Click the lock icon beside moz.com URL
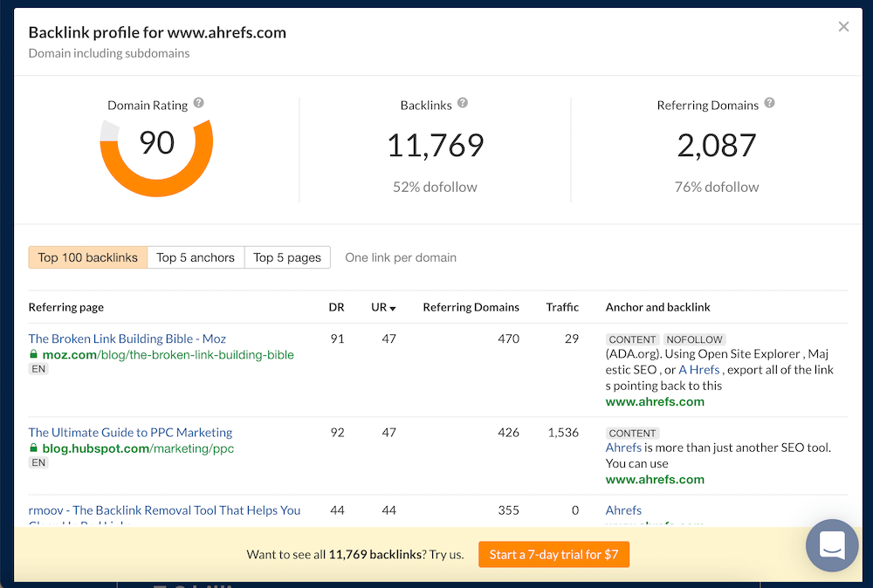Screen dimensions: 873x588 tap(33, 354)
